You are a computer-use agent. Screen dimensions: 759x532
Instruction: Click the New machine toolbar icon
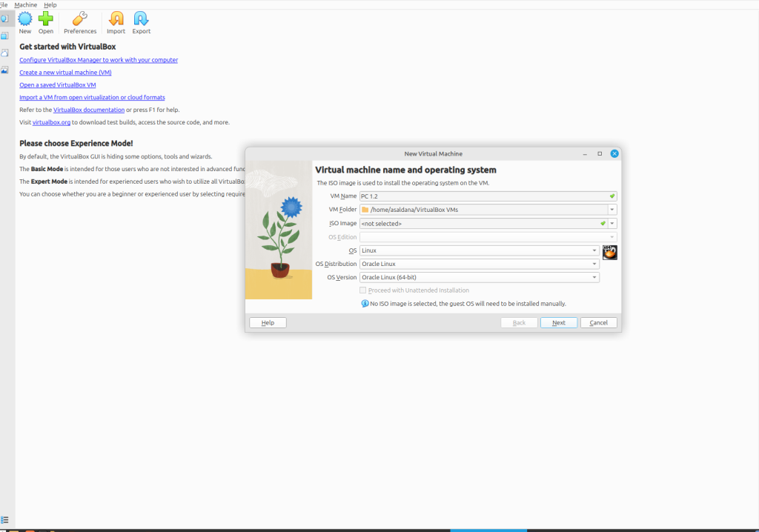point(25,20)
